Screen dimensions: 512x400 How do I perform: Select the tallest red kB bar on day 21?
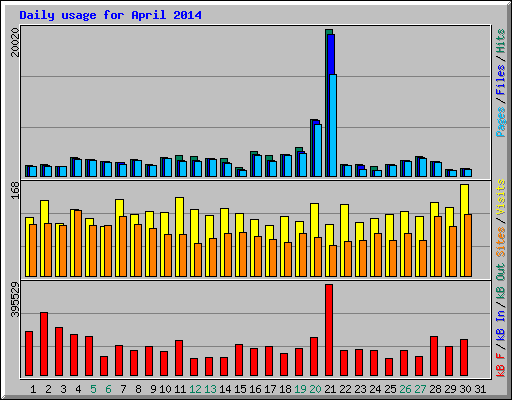tap(329, 330)
